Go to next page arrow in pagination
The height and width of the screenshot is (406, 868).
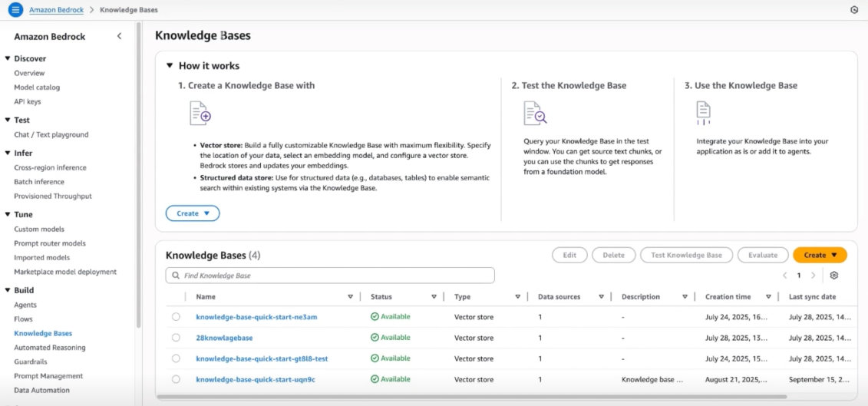[x=814, y=276]
